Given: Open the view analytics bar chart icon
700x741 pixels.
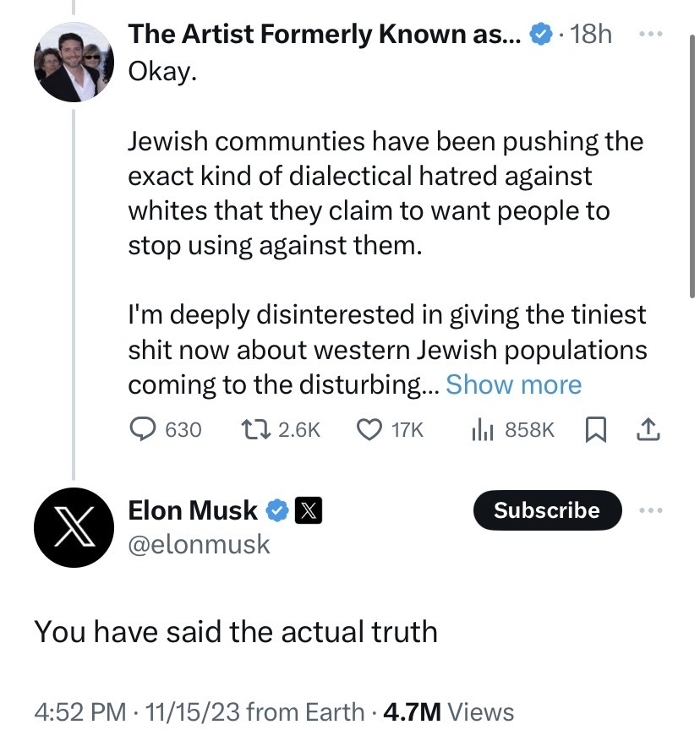Looking at the screenshot, I should tap(482, 430).
